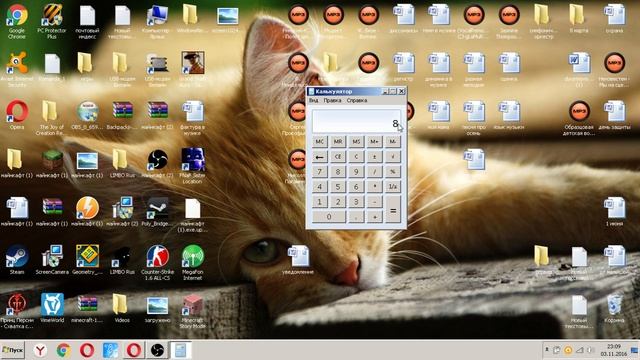Select the 1 июня document icon
The width and height of the screenshot is (640, 360).
coord(614,211)
